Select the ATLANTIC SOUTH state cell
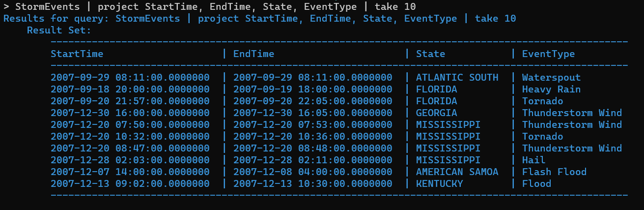644x210 pixels. [x=457, y=78]
